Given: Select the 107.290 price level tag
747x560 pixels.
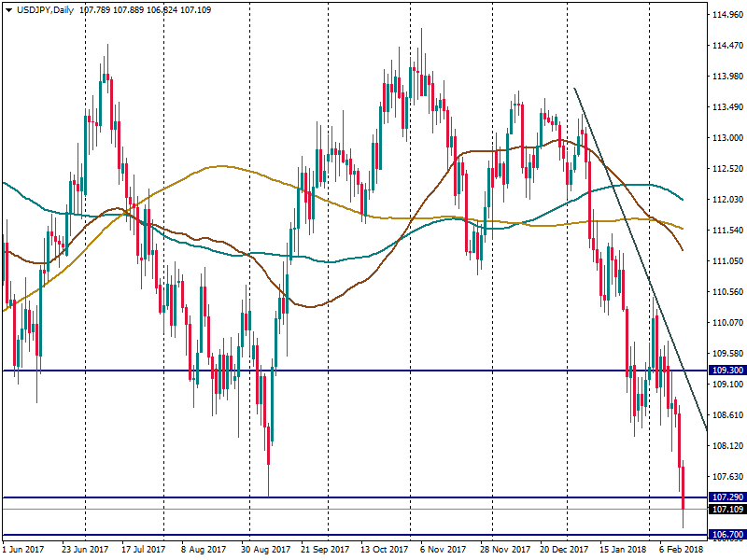Looking at the screenshot, I should pos(726,497).
